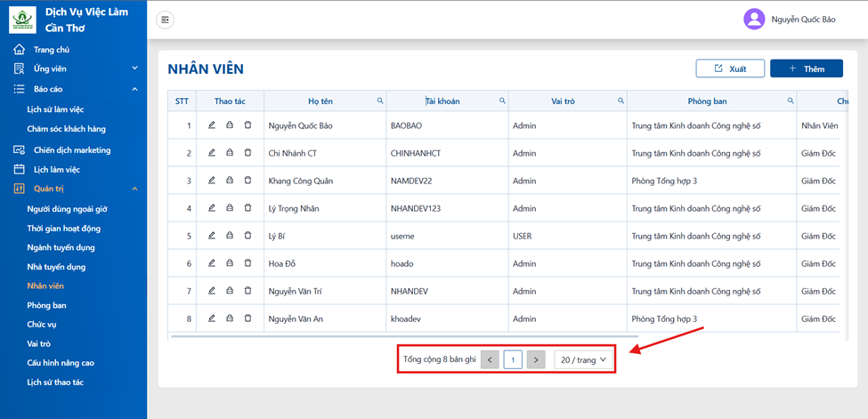Select Nhà tuyển dụng in sidebar
The height and width of the screenshot is (419, 868).
click(x=56, y=267)
